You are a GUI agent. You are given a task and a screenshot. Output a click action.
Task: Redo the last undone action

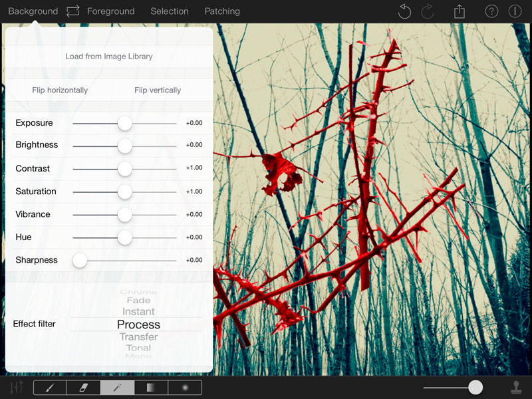tap(428, 11)
